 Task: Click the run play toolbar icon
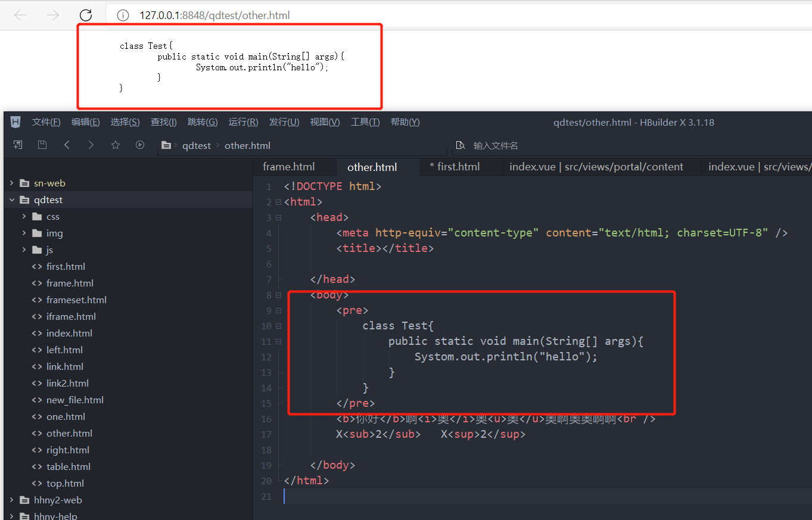tap(140, 145)
